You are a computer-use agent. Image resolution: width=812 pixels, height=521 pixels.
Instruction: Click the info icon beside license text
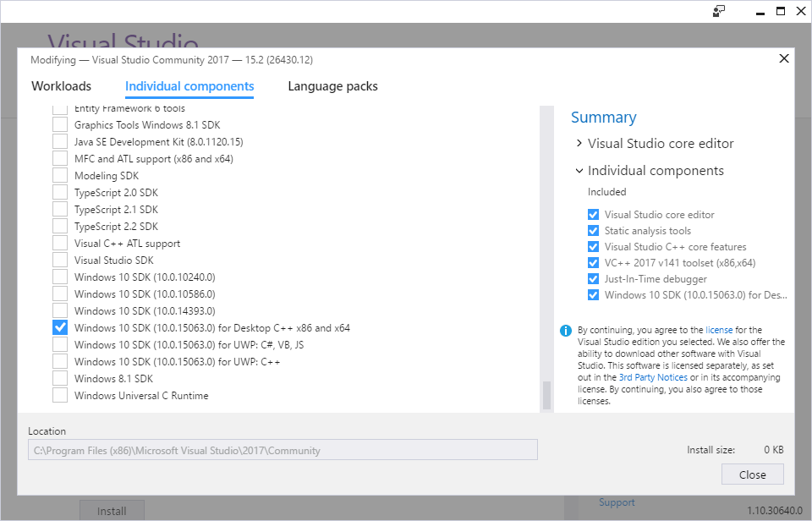click(566, 331)
